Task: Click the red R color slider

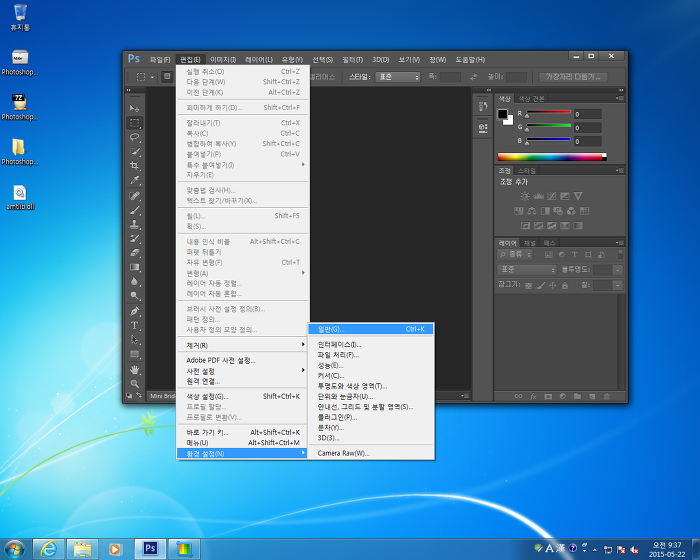Action: (549, 112)
